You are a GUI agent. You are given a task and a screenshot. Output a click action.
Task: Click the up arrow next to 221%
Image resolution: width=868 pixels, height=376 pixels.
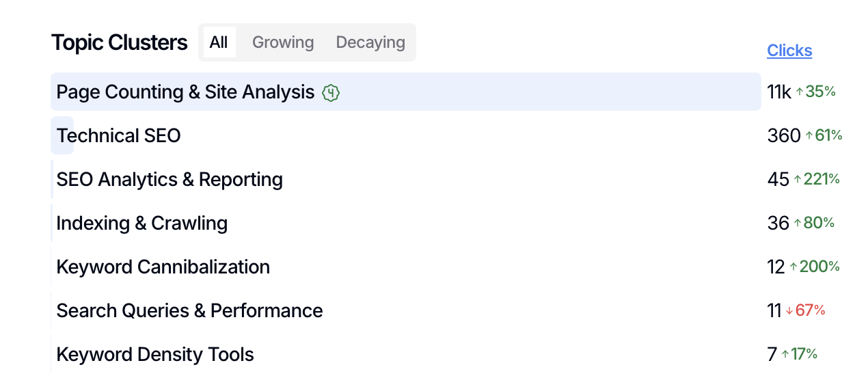pyautogui.click(x=797, y=180)
